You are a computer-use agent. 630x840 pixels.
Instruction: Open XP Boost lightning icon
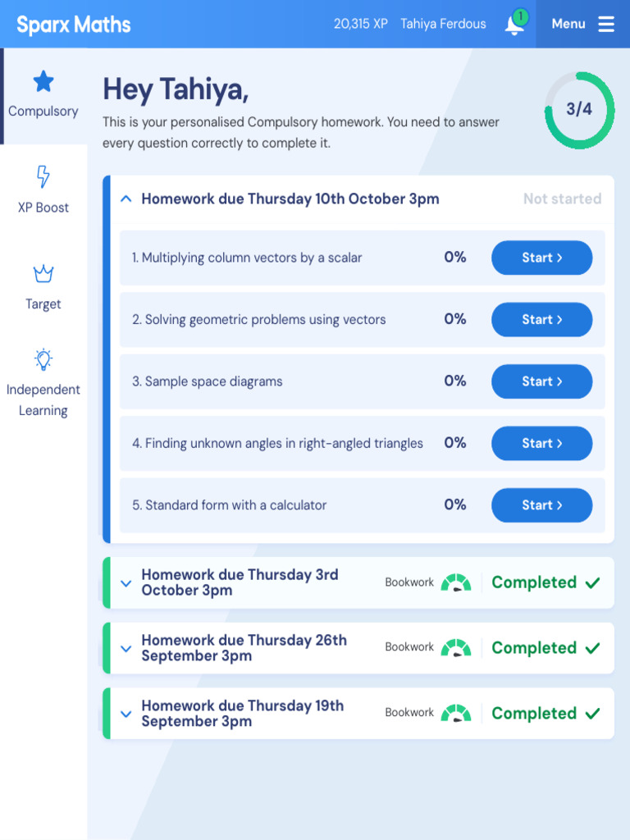43,177
